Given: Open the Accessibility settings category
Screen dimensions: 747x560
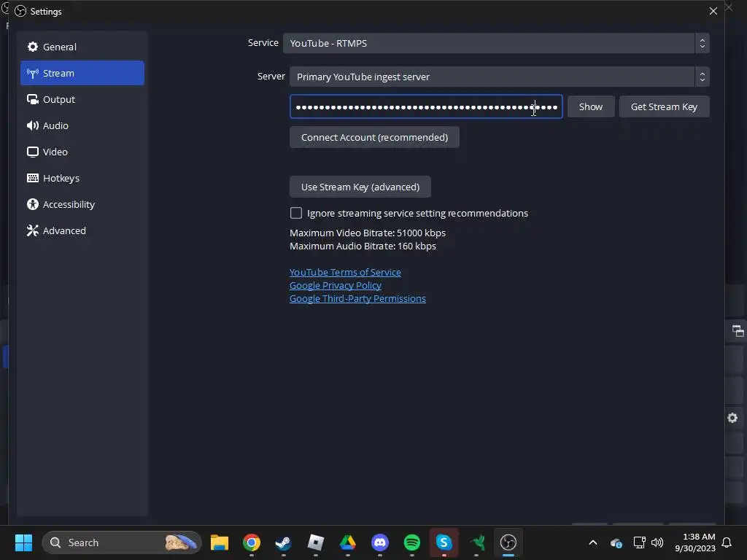Looking at the screenshot, I should click(82, 204).
